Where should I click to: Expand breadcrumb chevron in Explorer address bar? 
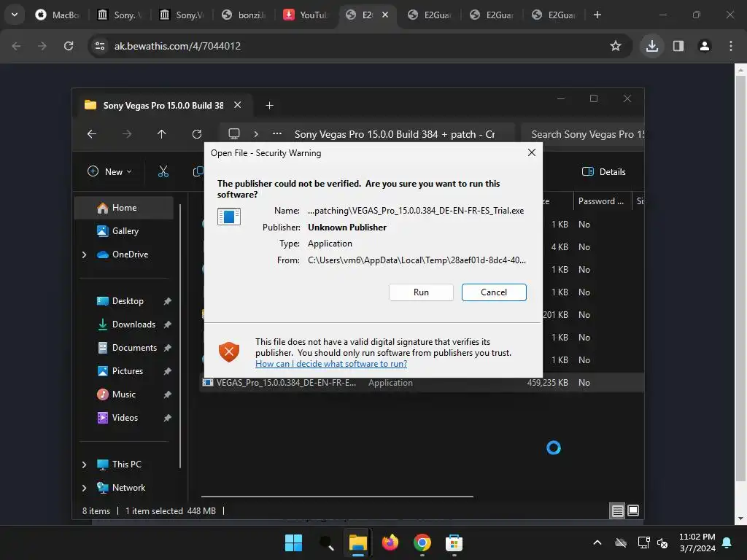click(x=256, y=134)
